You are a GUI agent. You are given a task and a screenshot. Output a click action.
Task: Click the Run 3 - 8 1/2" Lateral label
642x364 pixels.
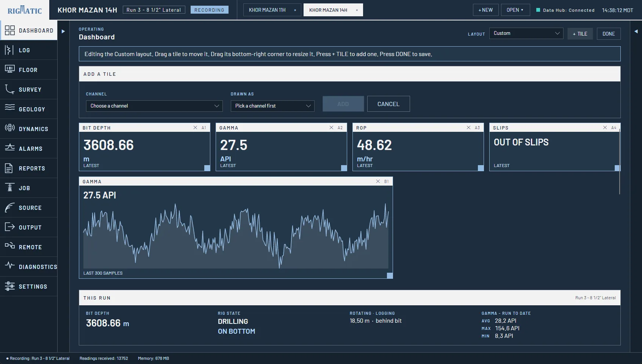[x=154, y=10]
